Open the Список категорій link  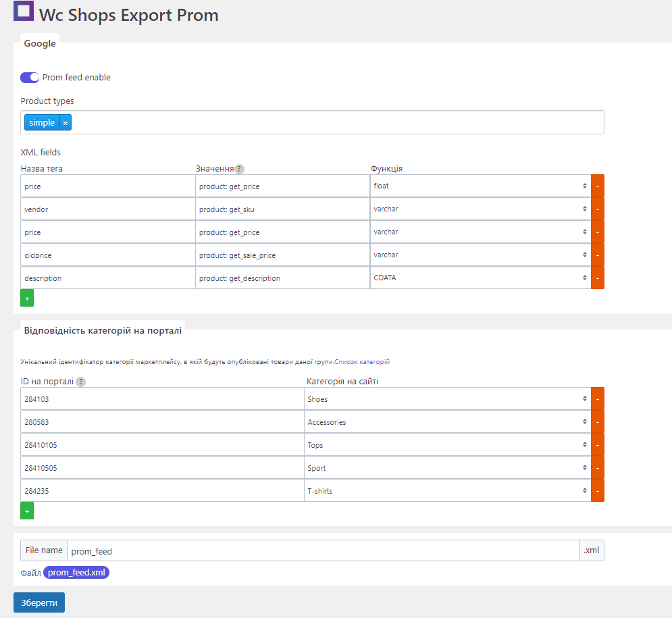pyautogui.click(x=362, y=362)
